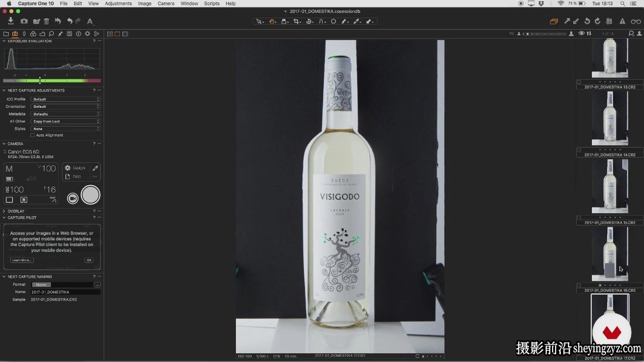Choose the Keystone cursor tool

point(322,21)
